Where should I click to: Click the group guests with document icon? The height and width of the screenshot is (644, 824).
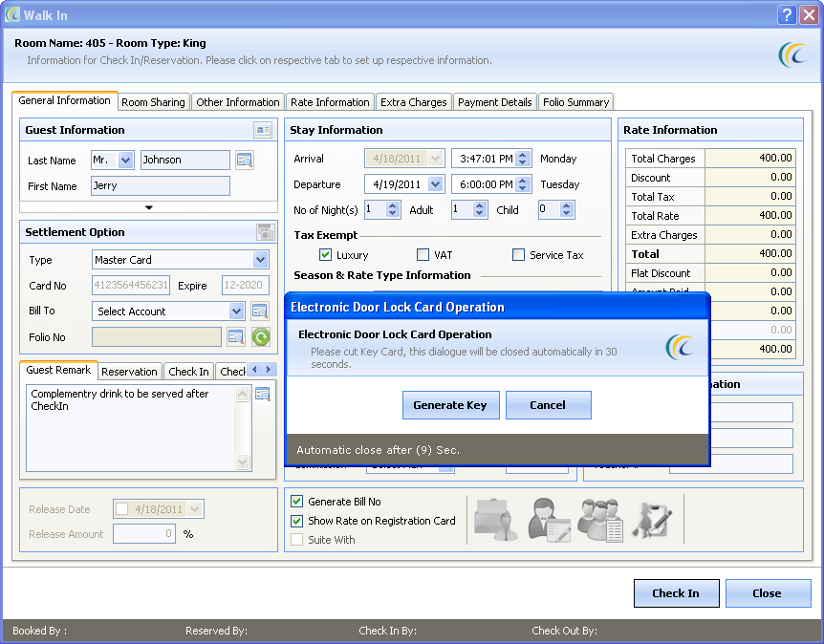(601, 520)
